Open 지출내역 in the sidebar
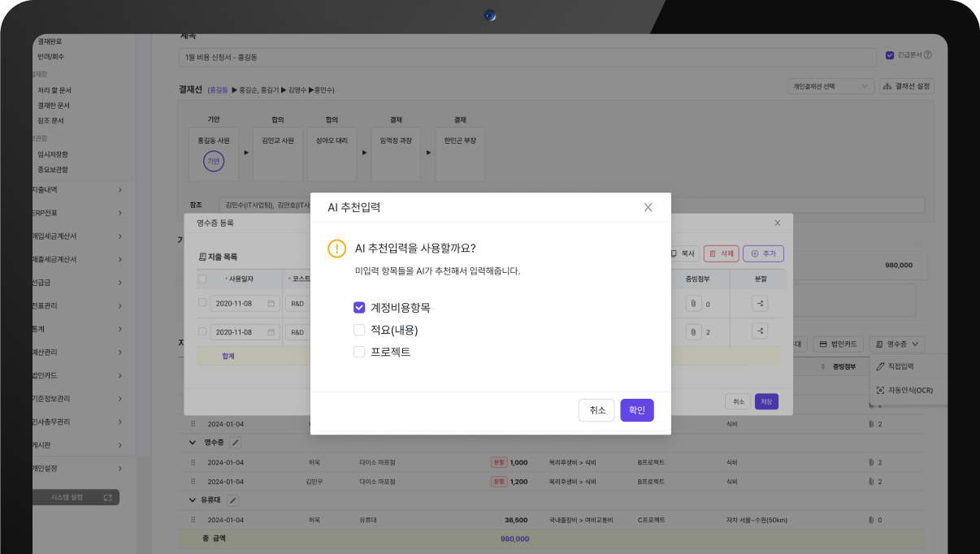Screen dimensions: 980x554 [x=45, y=189]
